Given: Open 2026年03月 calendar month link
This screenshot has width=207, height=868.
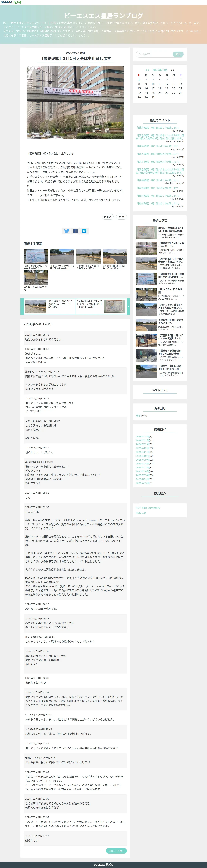Looking at the screenshot, I should (x=160, y=70).
